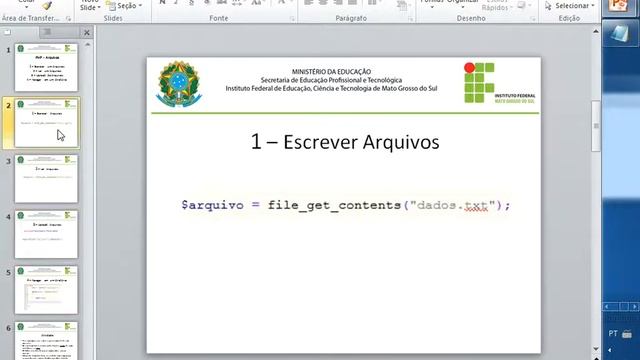Click main slide scrollbar thumb

pyautogui.click(x=596, y=126)
